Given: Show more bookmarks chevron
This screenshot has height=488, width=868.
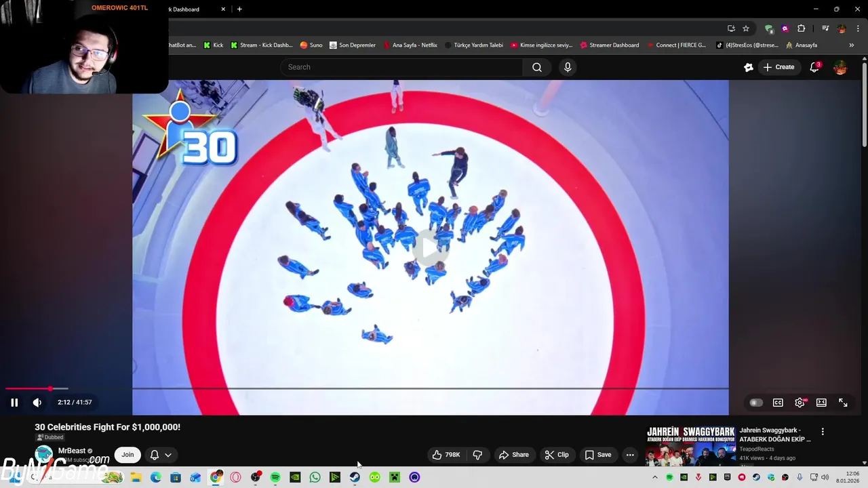Looking at the screenshot, I should tap(851, 45).
